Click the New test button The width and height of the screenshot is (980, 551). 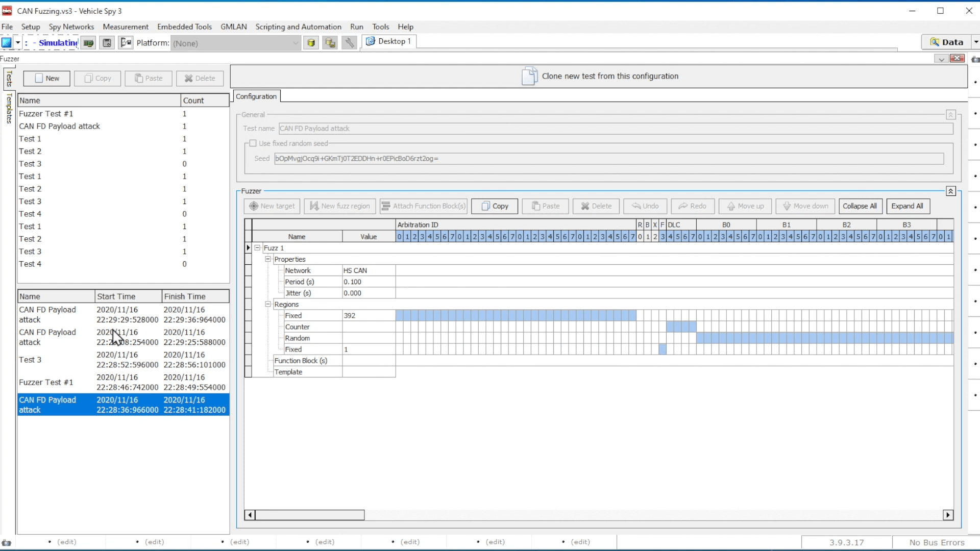point(46,78)
